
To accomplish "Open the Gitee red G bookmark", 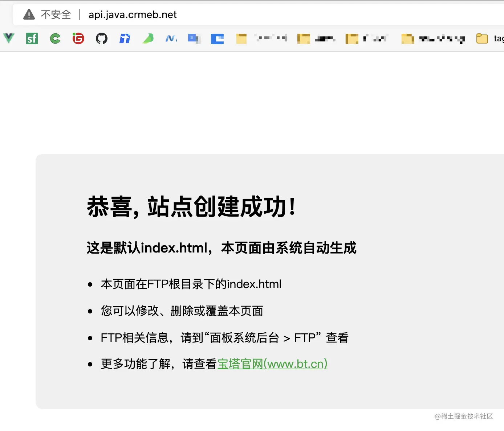I will 78,38.
